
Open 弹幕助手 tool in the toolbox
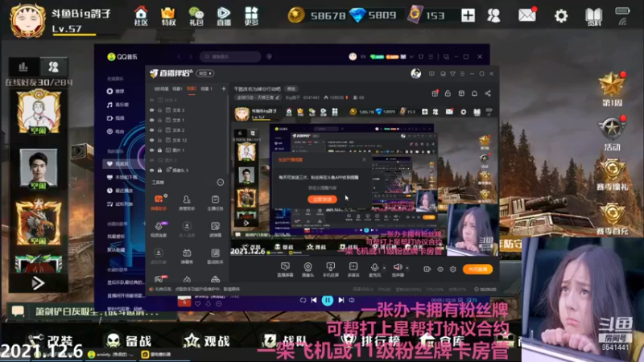159,203
